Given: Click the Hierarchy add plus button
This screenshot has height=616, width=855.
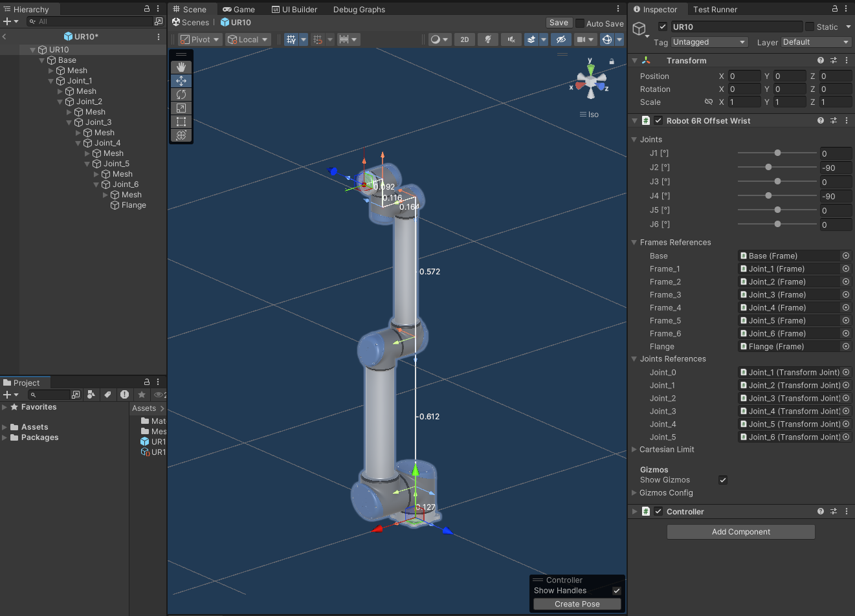Looking at the screenshot, I should pyautogui.click(x=7, y=21).
